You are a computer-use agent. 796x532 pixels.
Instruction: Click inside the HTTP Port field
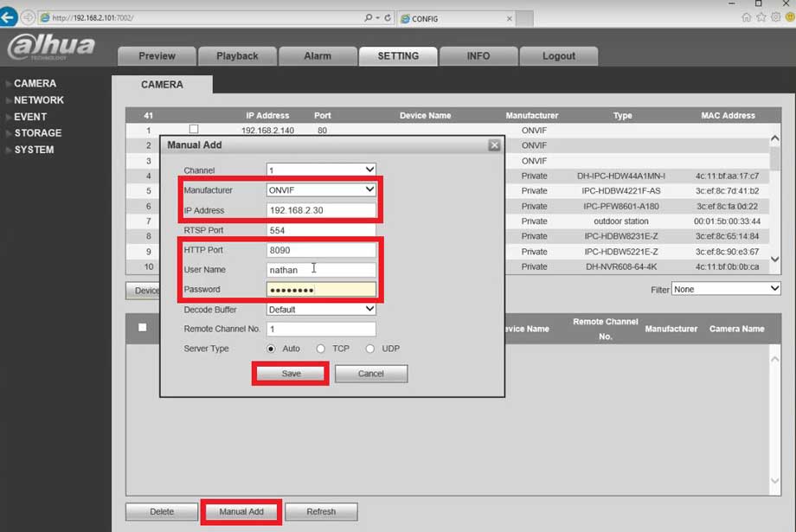(321, 250)
